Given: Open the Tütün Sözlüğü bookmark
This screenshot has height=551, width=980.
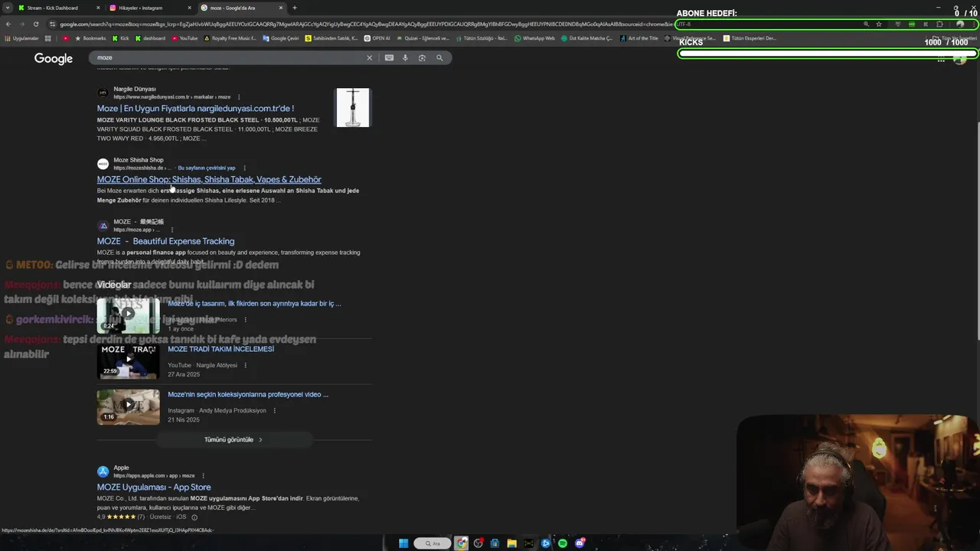Looking at the screenshot, I should (x=483, y=38).
